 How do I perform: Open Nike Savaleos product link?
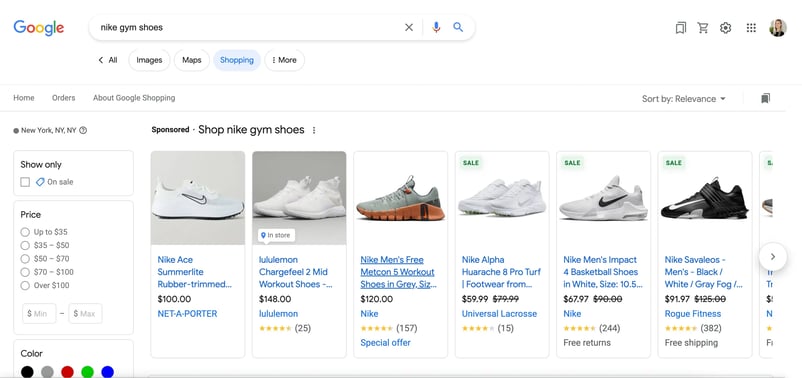click(x=704, y=272)
